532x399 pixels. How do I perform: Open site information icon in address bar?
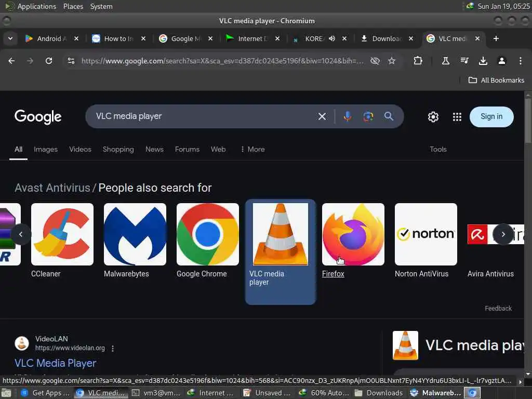71,61
